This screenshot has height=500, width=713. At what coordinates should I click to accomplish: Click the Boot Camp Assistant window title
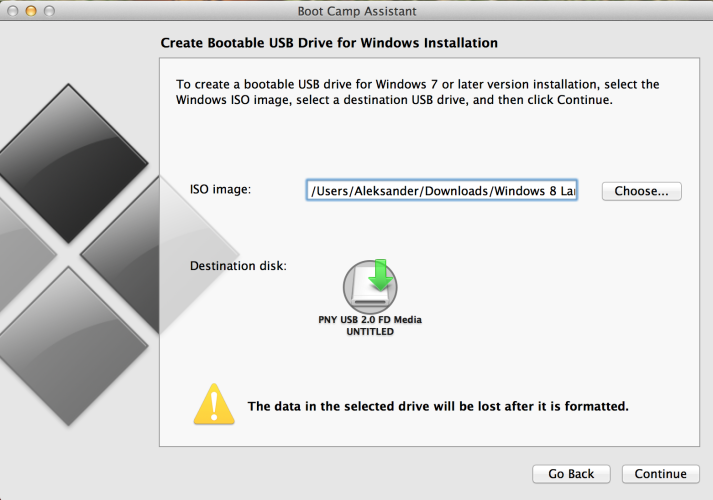tap(356, 11)
